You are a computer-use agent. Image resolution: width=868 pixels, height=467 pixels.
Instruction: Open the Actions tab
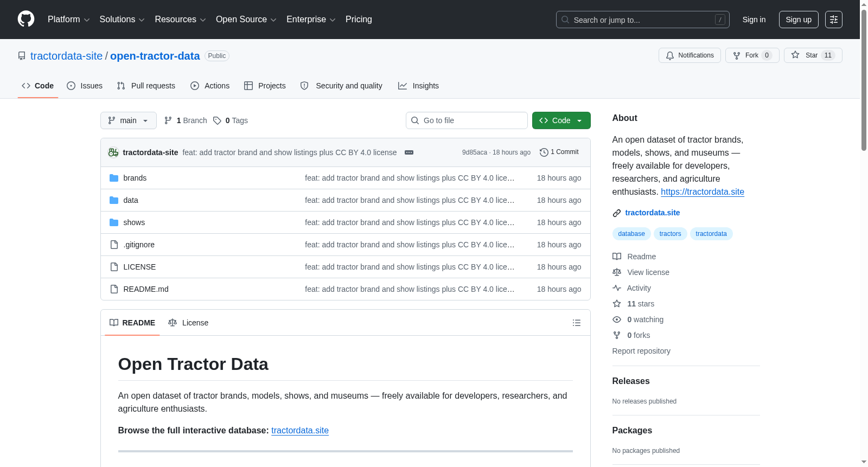coord(210,86)
